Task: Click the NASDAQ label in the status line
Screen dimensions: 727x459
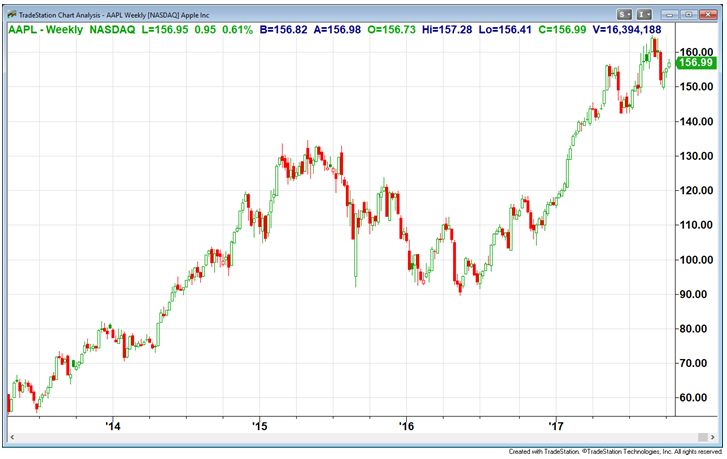Action: click(112, 30)
